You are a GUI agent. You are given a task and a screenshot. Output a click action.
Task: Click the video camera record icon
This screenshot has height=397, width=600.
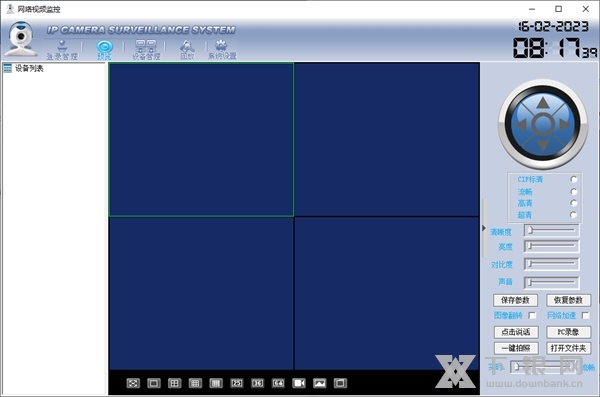(299, 383)
